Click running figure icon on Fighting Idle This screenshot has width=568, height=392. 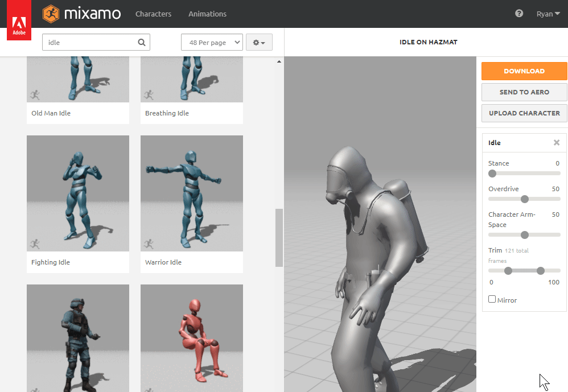[x=35, y=244]
